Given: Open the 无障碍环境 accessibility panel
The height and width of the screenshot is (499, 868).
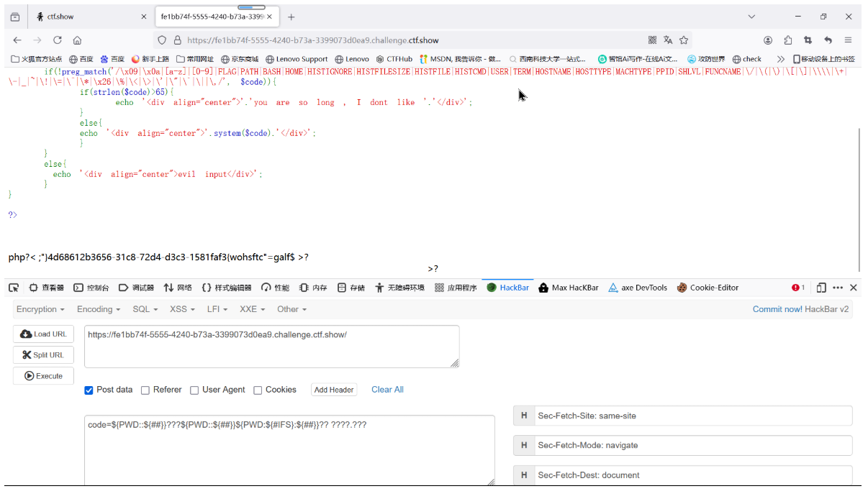Looking at the screenshot, I should (399, 288).
